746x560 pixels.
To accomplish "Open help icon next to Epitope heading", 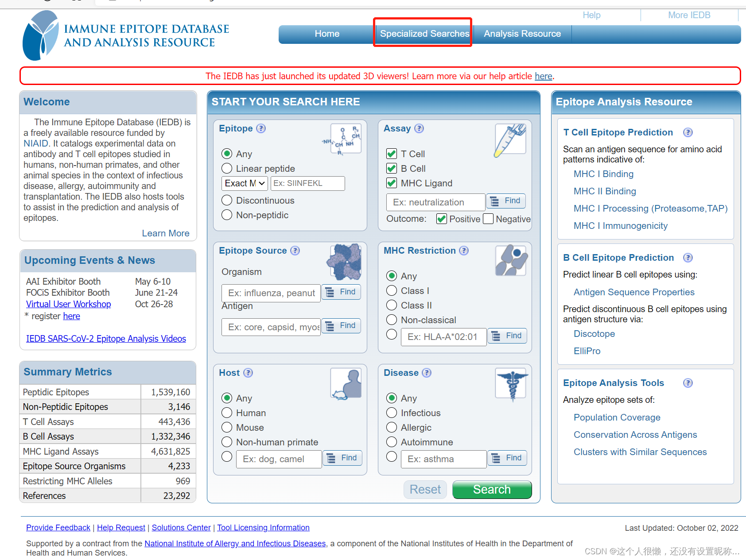I will [261, 128].
